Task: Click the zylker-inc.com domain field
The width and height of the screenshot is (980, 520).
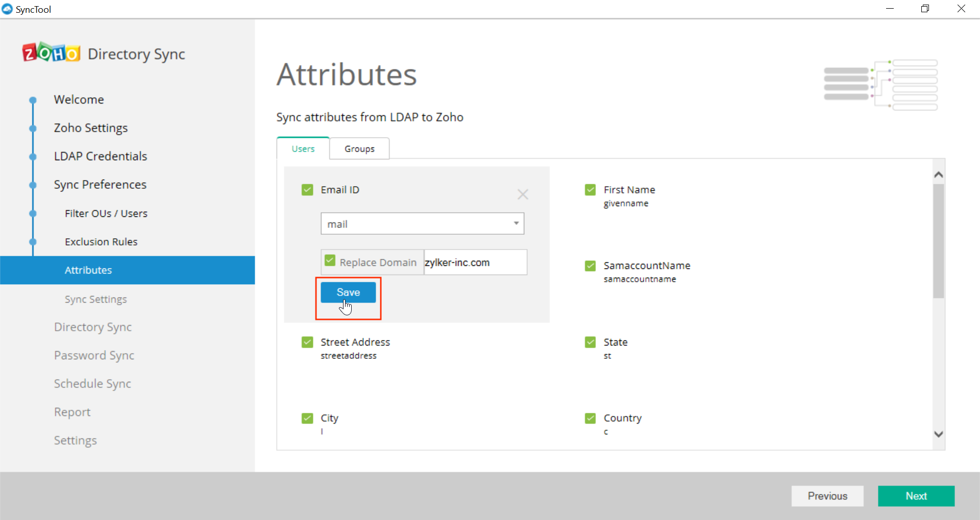Action: pyautogui.click(x=475, y=262)
